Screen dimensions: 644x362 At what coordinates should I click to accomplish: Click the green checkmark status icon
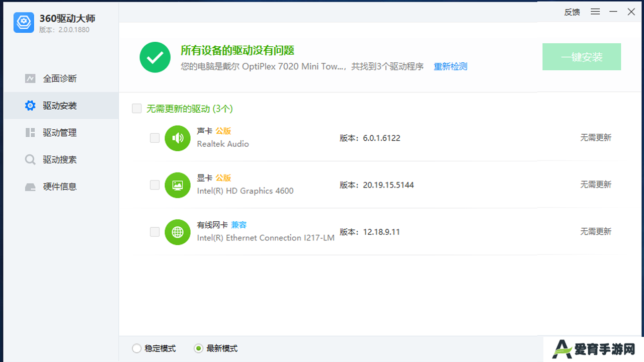[155, 57]
